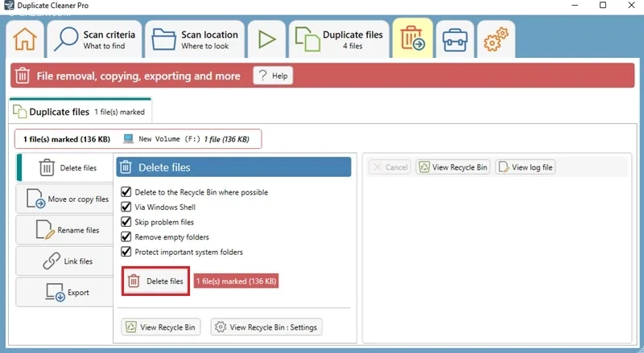Click the grayed Cancel button
Image resolution: width=644 pixels, height=353 pixels.
pyautogui.click(x=390, y=167)
